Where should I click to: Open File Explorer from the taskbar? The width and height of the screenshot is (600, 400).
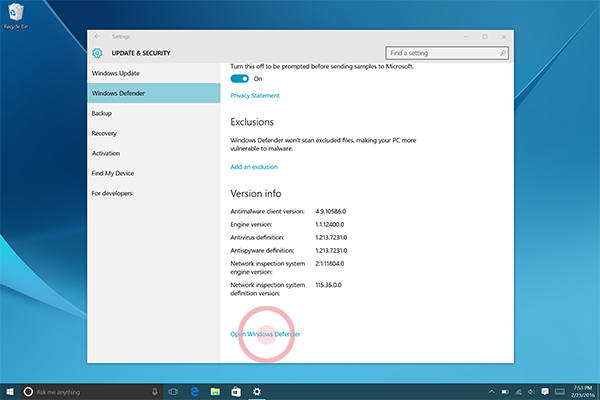215,392
